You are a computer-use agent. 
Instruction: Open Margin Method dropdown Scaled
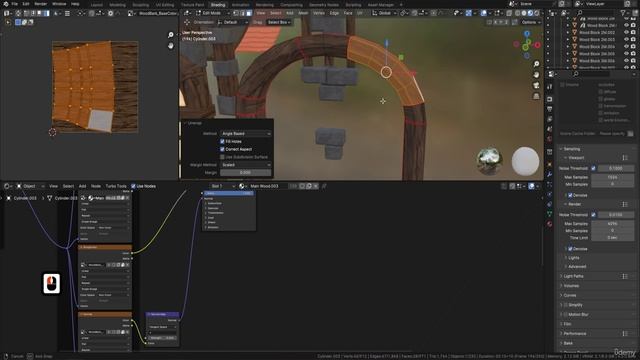click(x=246, y=165)
